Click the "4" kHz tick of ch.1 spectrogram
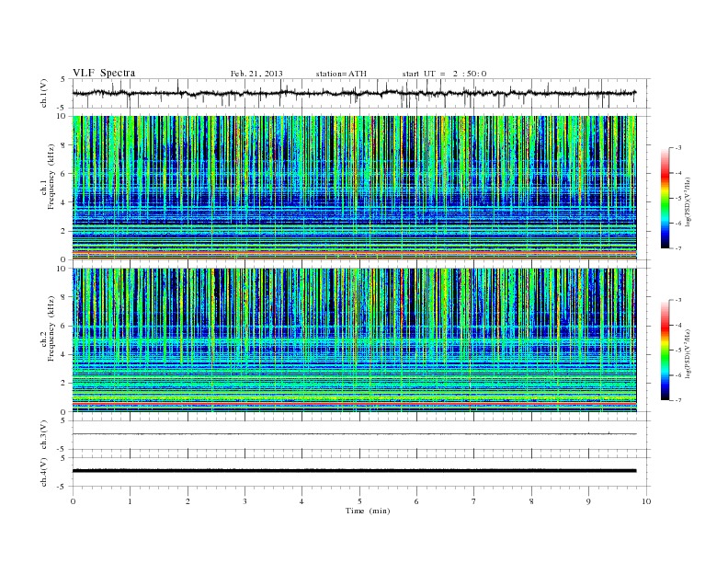This screenshot has width=728, height=563. tap(63, 202)
